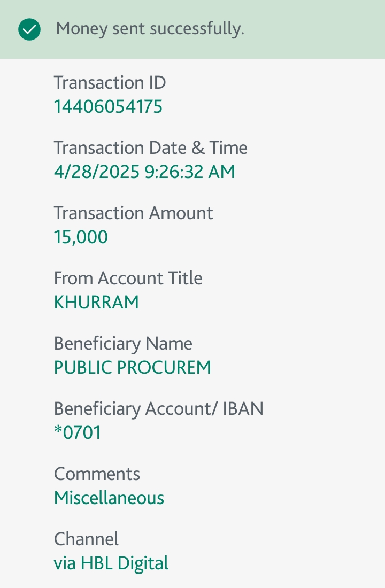
Task: Select the Transaction ID number 14406054175
Action: [x=108, y=106]
